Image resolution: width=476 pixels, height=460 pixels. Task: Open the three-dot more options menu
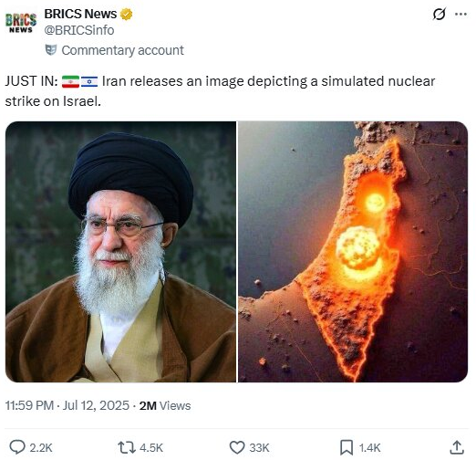pos(460,14)
